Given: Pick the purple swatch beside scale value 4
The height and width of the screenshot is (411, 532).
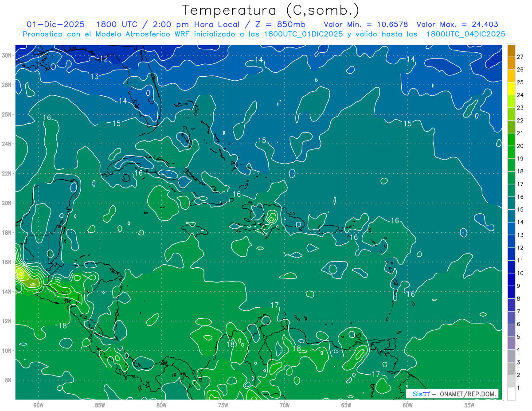Looking at the screenshot, I should pos(511,343).
